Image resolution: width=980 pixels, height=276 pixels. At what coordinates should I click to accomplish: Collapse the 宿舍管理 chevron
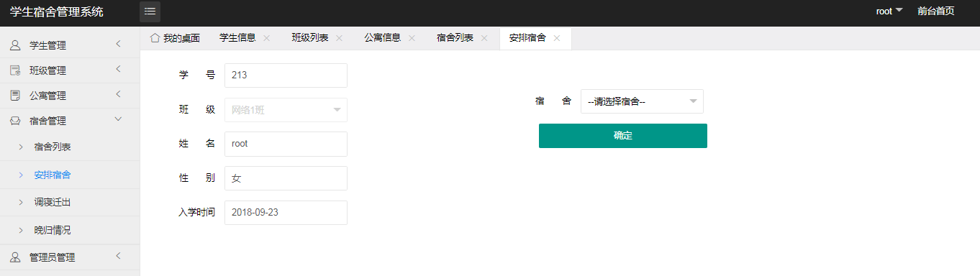pos(119,119)
